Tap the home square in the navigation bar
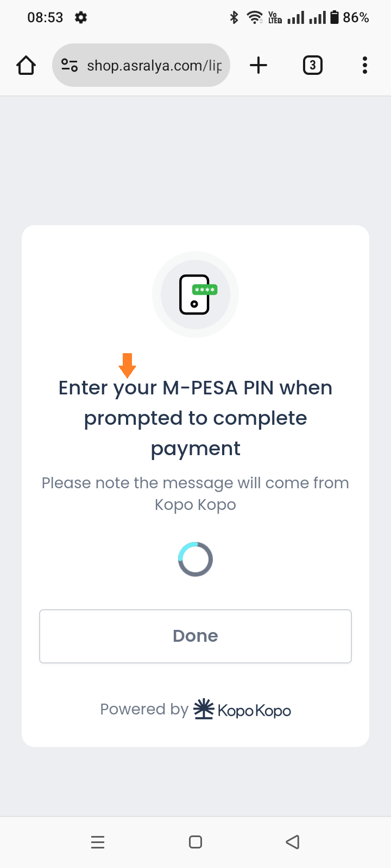Viewport: 391px width, 868px height. click(195, 842)
